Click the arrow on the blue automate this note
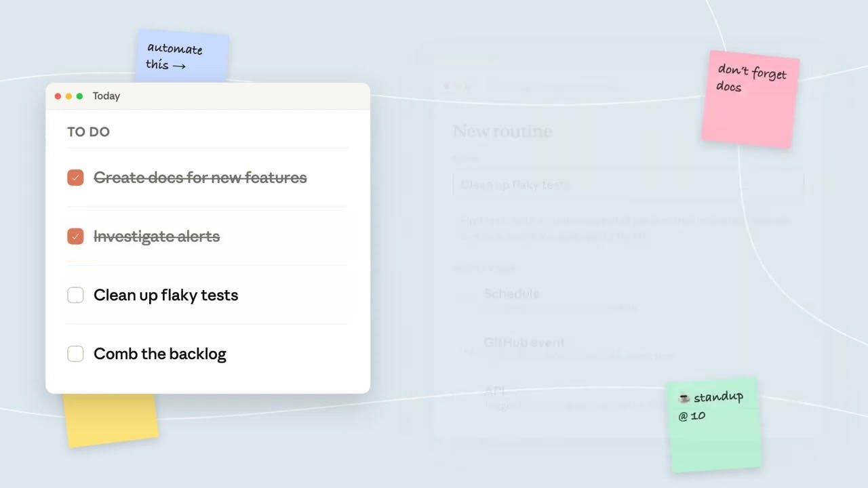868x488 pixels. tap(179, 66)
